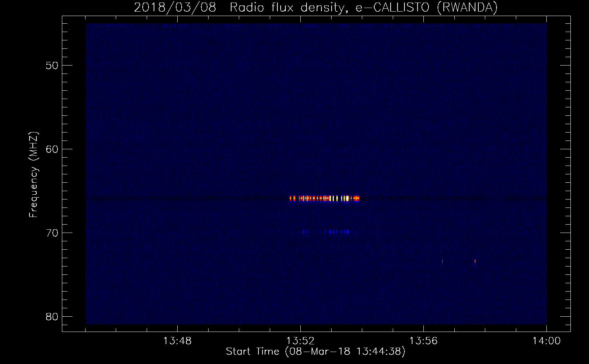Screen dimensions: 589x364
Task: Click the 'Start Time (08-Mar-18 13:44:38)' label
Action: pos(316,352)
